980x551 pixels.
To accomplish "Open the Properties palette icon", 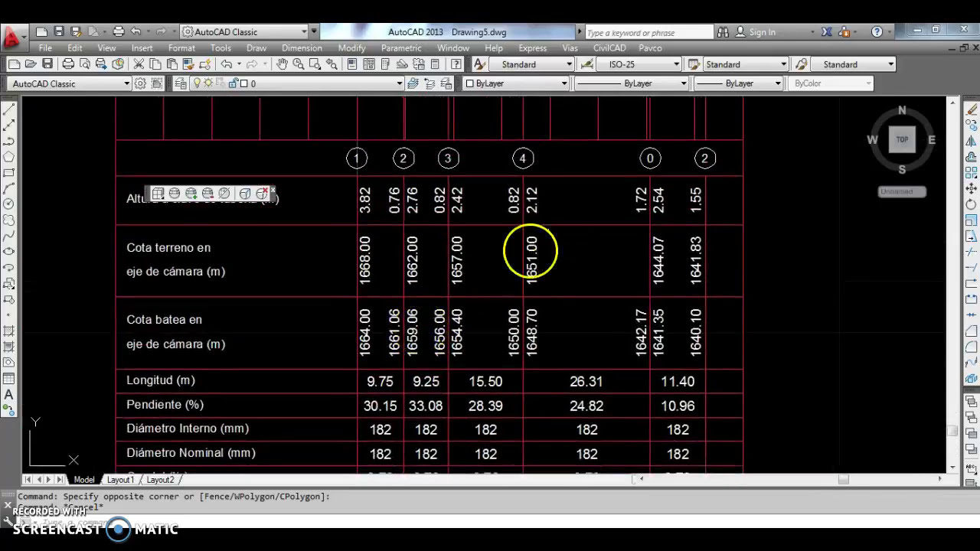I will tap(354, 64).
